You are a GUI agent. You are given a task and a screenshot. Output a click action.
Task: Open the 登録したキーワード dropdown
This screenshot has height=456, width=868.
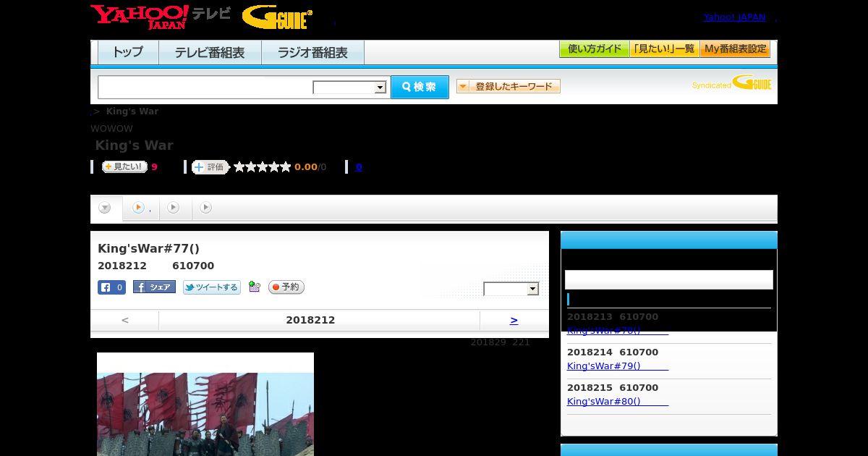click(x=509, y=86)
